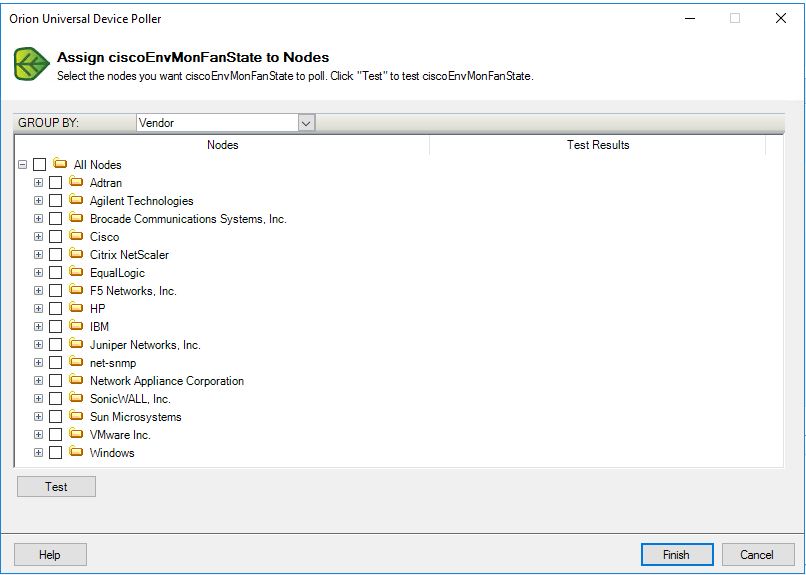This screenshot has width=806, height=575.
Task: Expand the Adtran node group
Action: point(38,182)
